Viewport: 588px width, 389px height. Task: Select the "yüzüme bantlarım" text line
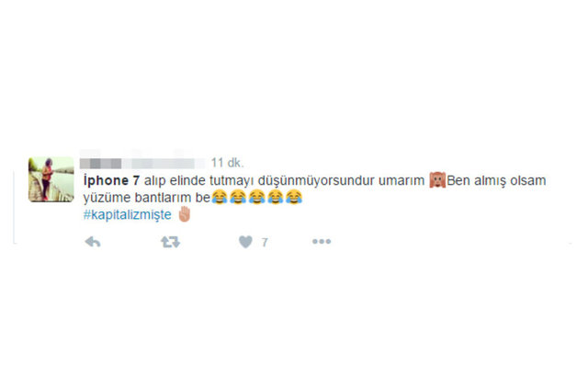point(137,198)
